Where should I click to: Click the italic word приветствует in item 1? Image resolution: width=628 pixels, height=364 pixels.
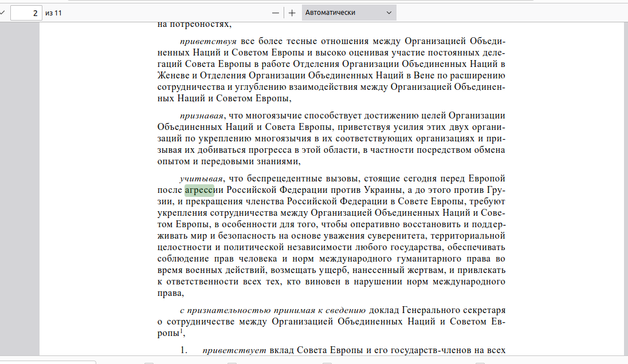coord(234,350)
